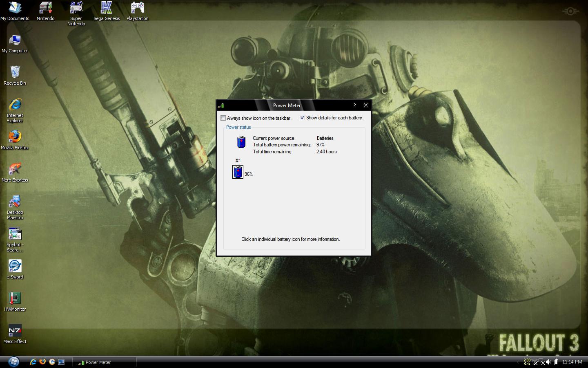Click the power status battery icon
588x368 pixels.
coord(241,142)
